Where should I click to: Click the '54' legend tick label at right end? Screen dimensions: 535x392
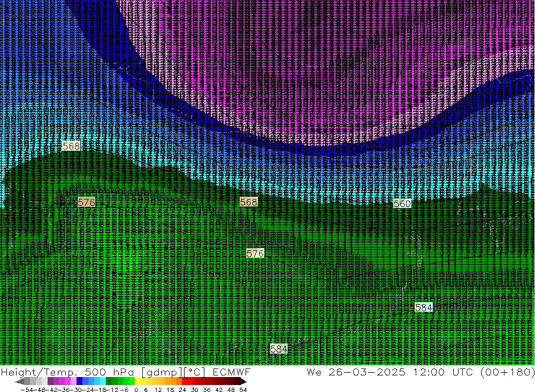243,390
